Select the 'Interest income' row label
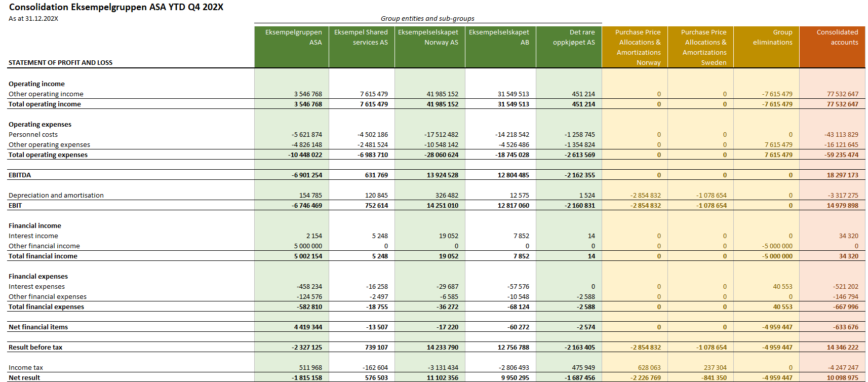The height and width of the screenshot is (382, 868). click(33, 236)
